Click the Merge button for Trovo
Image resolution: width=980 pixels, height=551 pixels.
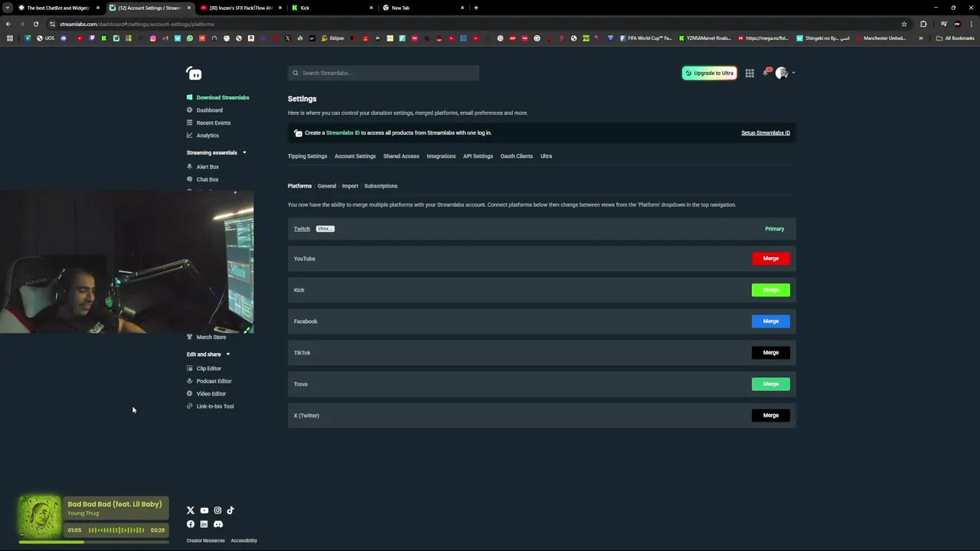pyautogui.click(x=770, y=384)
